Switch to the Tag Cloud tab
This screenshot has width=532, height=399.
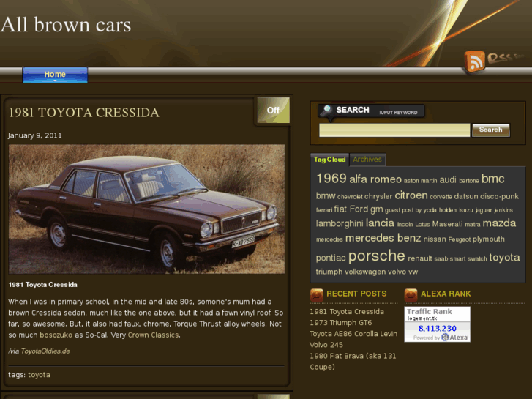tap(329, 160)
